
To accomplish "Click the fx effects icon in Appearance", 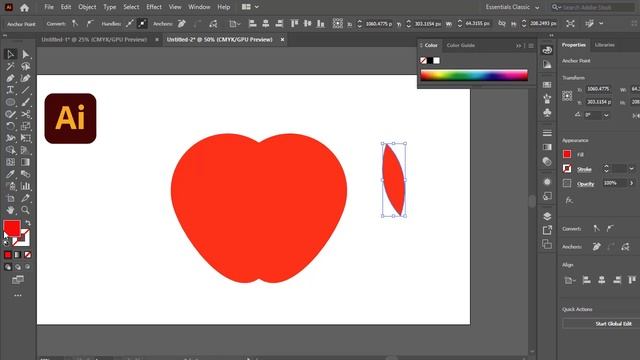I will tap(569, 200).
